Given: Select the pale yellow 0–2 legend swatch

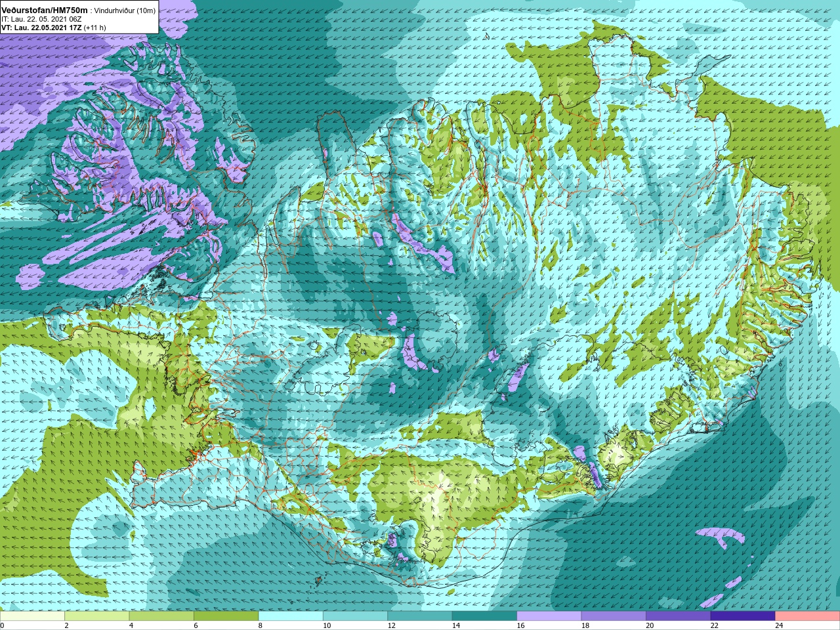Looking at the screenshot, I should click(x=32, y=616).
